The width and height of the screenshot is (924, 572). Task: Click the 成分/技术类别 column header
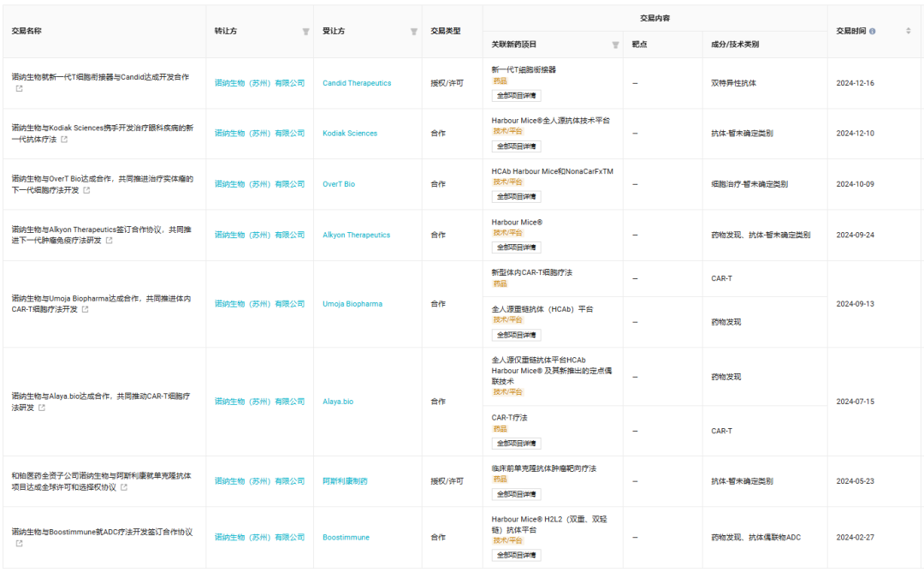tap(735, 45)
